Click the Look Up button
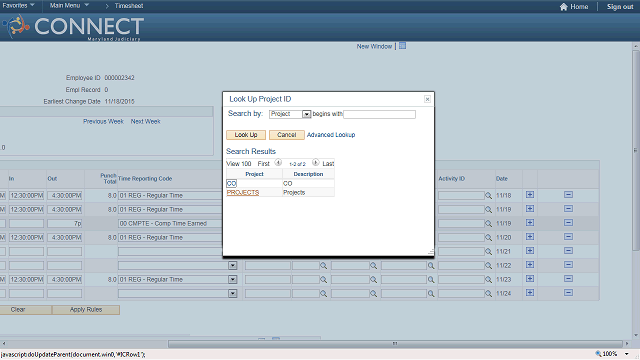This screenshot has width=640, height=360. click(x=246, y=135)
